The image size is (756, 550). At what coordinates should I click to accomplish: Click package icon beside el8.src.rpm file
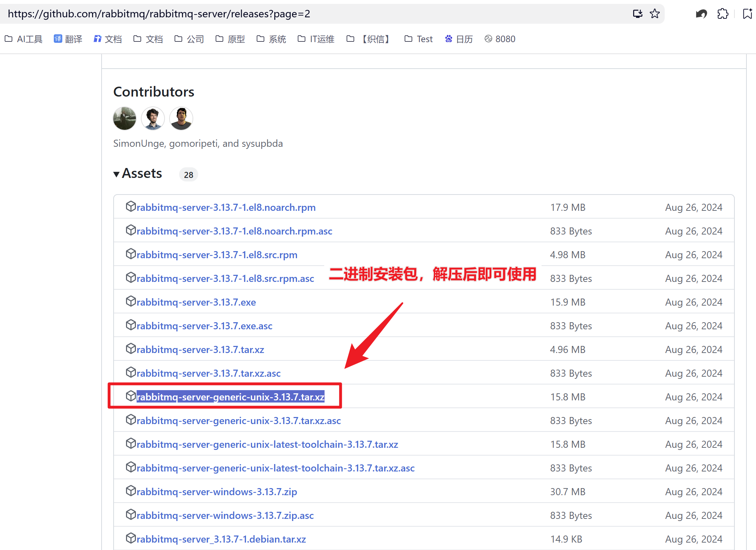(131, 254)
